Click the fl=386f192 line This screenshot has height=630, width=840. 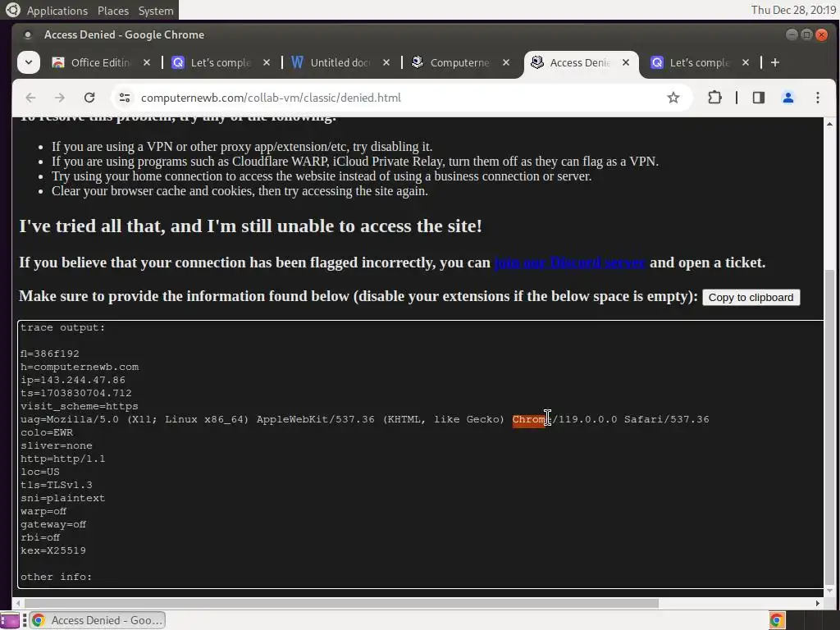50,354
